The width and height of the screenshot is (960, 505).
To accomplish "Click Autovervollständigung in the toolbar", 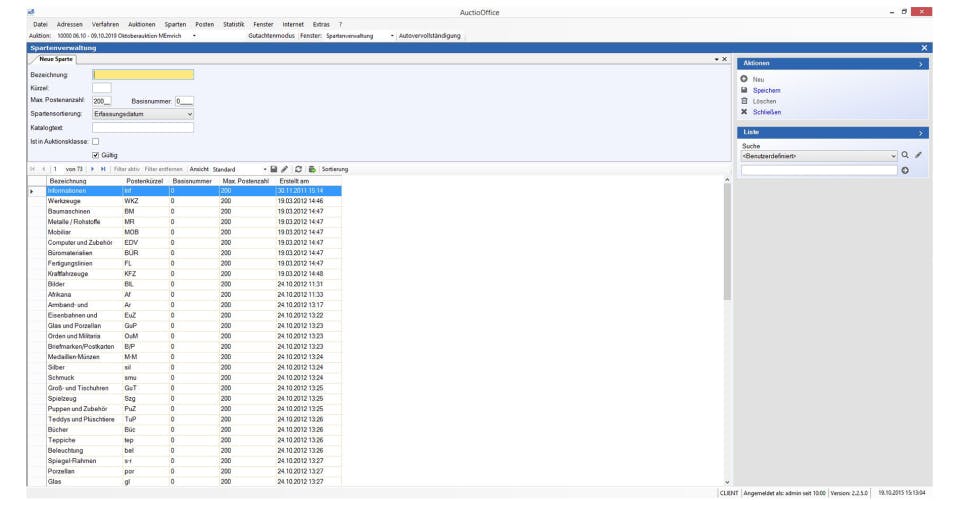I will [x=430, y=36].
